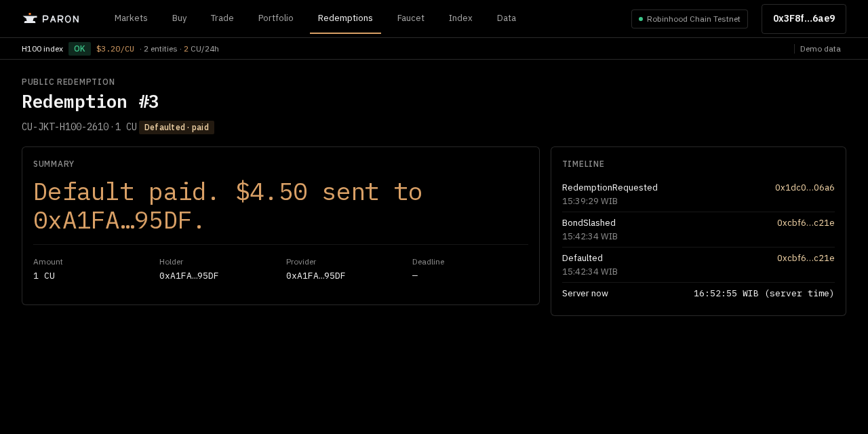
Task: Open BondSlashed transaction 0xcbf6…c21e
Action: [806, 223]
